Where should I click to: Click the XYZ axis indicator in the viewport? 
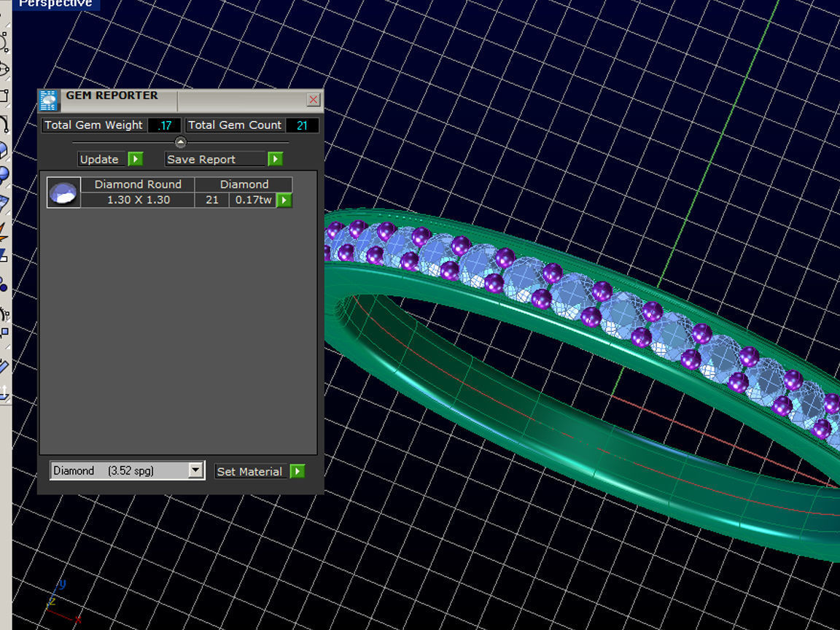(x=63, y=603)
